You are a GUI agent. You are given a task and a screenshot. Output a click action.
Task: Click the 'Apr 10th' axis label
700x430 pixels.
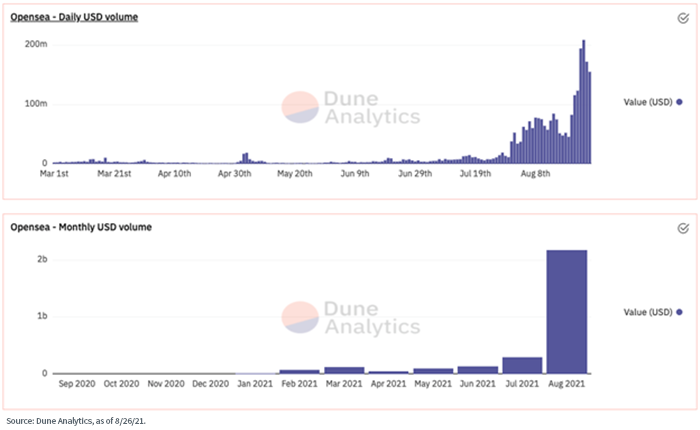pos(174,174)
